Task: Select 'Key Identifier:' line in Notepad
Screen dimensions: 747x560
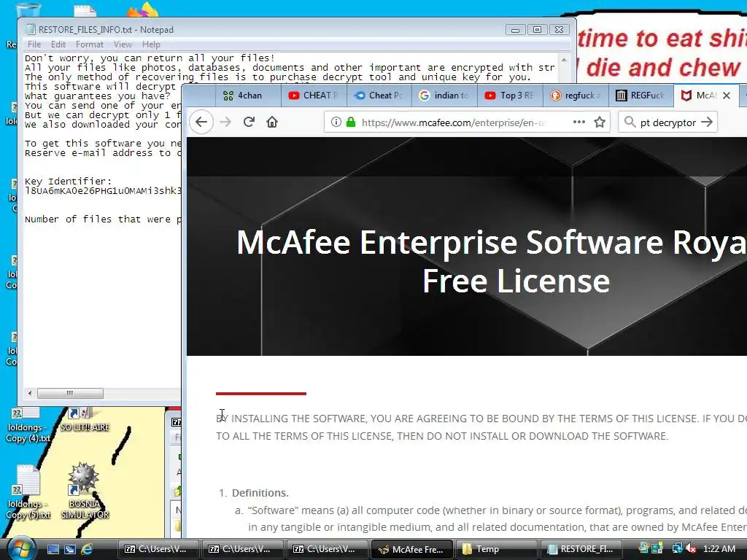Action: click(68, 182)
